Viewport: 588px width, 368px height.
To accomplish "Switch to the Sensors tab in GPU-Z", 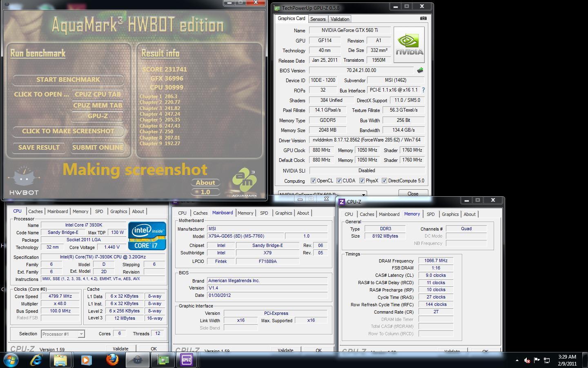I will coord(318,19).
